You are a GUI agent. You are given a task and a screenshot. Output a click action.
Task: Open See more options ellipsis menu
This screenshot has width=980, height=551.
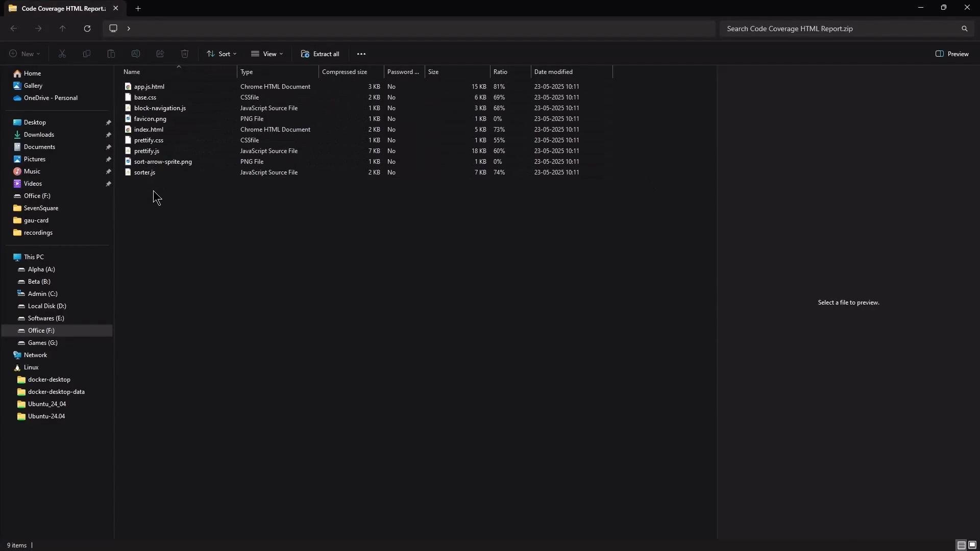[361, 54]
